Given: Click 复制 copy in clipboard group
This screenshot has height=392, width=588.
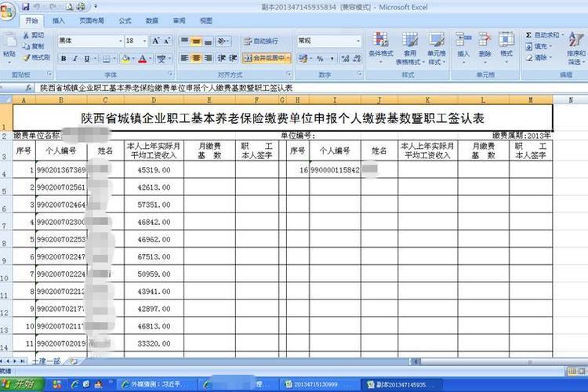Looking at the screenshot, I should coord(34,46).
